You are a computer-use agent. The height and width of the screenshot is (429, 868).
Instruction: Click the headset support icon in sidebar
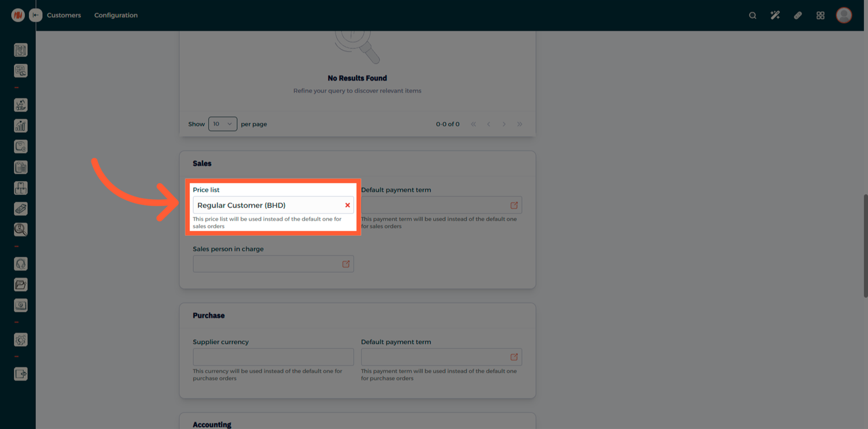(x=21, y=264)
